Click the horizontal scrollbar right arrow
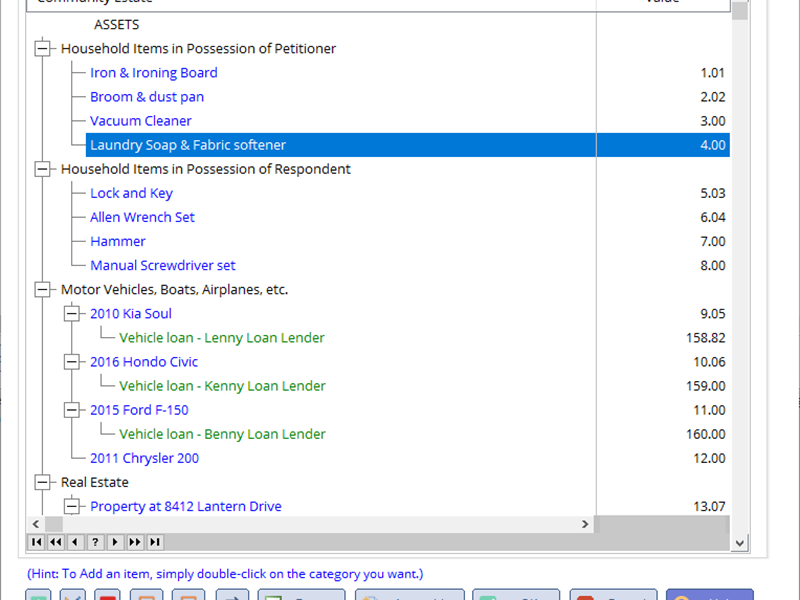Viewport: 800px width, 600px height. pyautogui.click(x=586, y=524)
